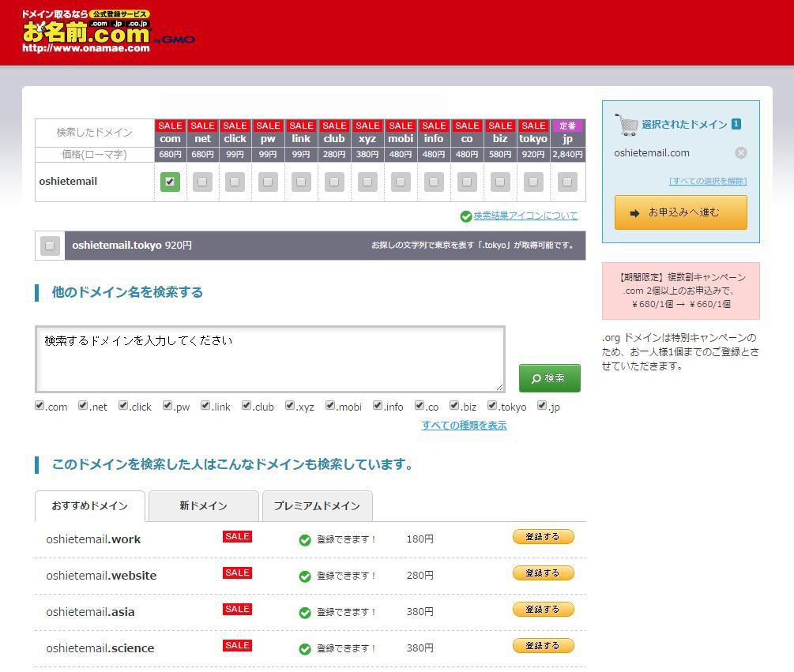Check the link checkbox for oshietemail

coord(301,182)
